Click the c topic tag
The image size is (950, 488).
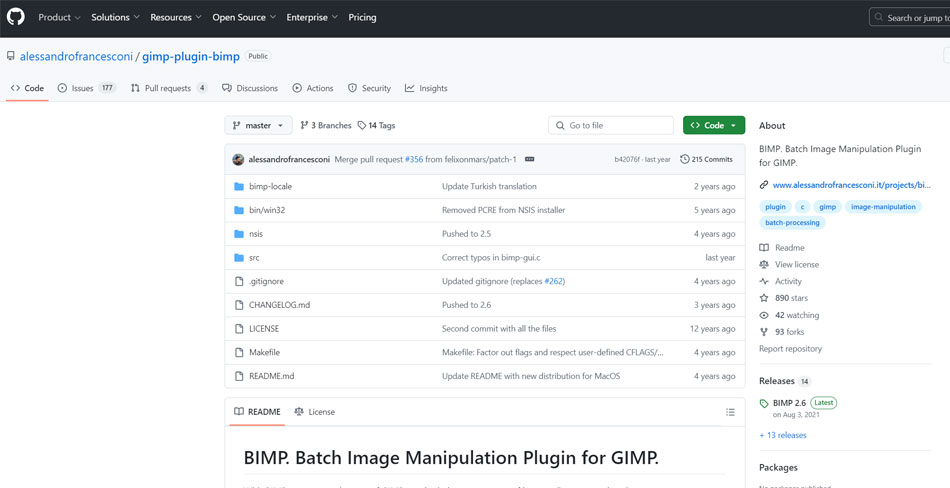click(802, 207)
